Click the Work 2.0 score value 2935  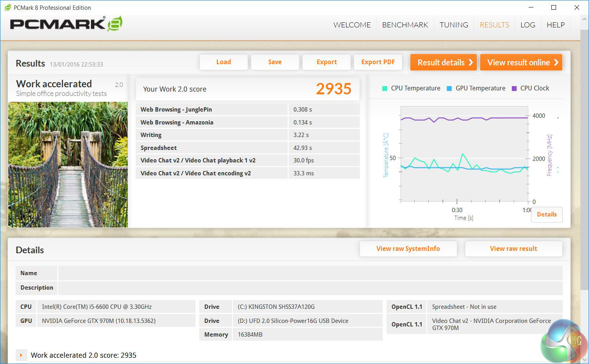[x=333, y=89]
